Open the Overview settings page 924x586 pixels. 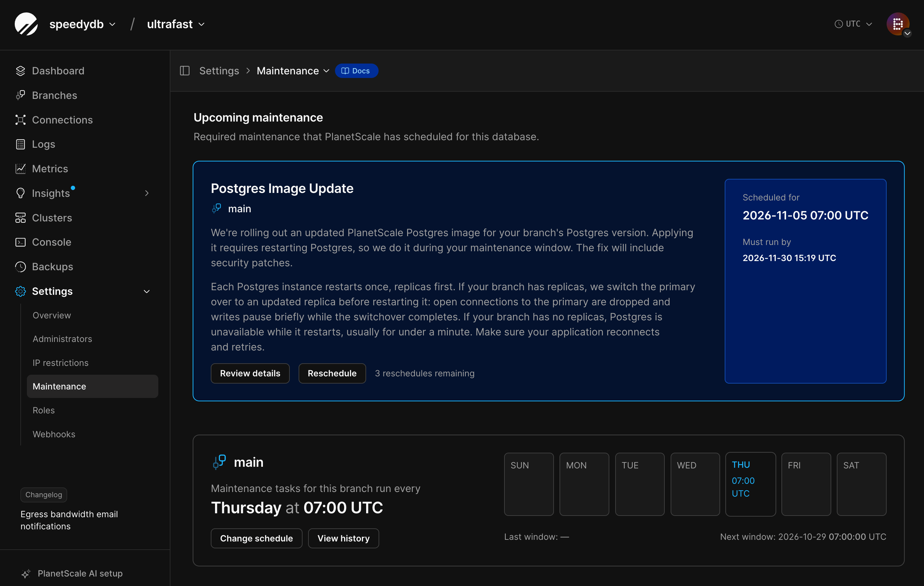point(52,315)
